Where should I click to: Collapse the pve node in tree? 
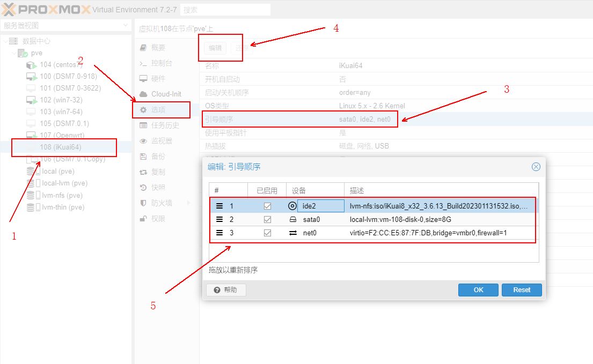(x=14, y=53)
